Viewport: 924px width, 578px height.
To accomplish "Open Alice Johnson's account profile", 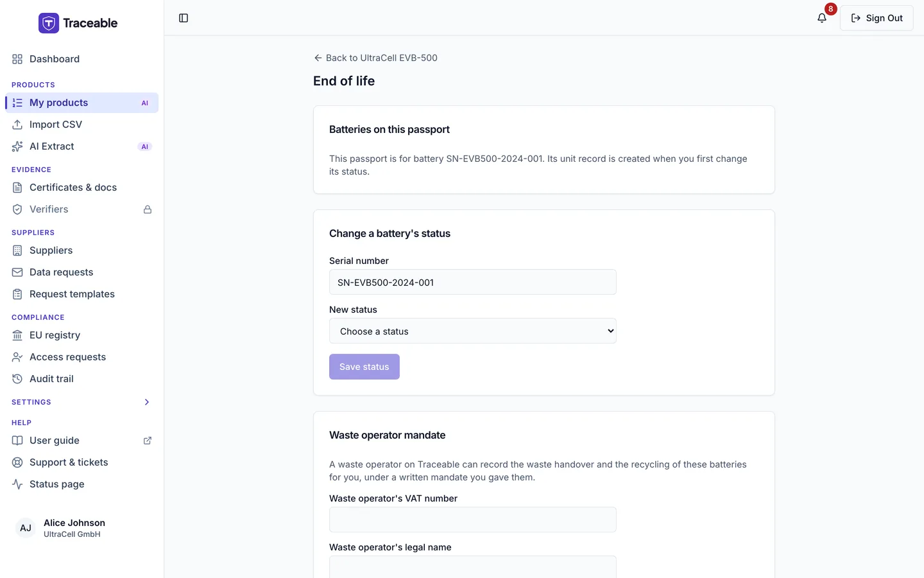I will [x=81, y=528].
